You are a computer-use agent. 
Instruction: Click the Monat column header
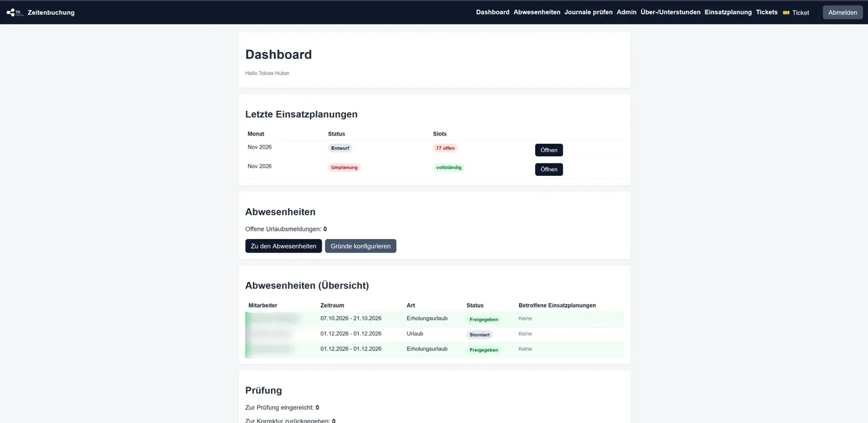point(255,134)
